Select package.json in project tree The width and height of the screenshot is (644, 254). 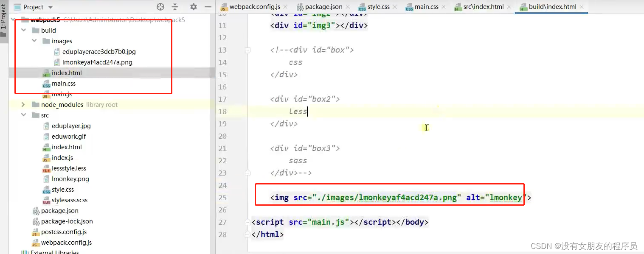point(60,211)
